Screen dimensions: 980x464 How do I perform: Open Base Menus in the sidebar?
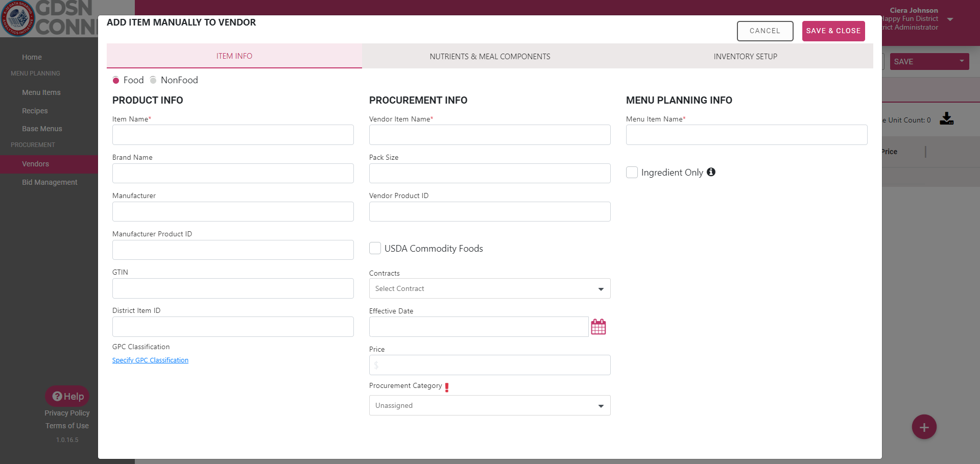(42, 129)
